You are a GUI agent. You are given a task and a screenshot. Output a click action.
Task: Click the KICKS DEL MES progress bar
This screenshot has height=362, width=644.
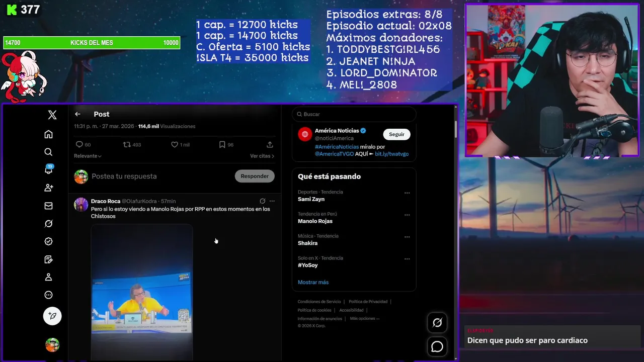click(92, 43)
